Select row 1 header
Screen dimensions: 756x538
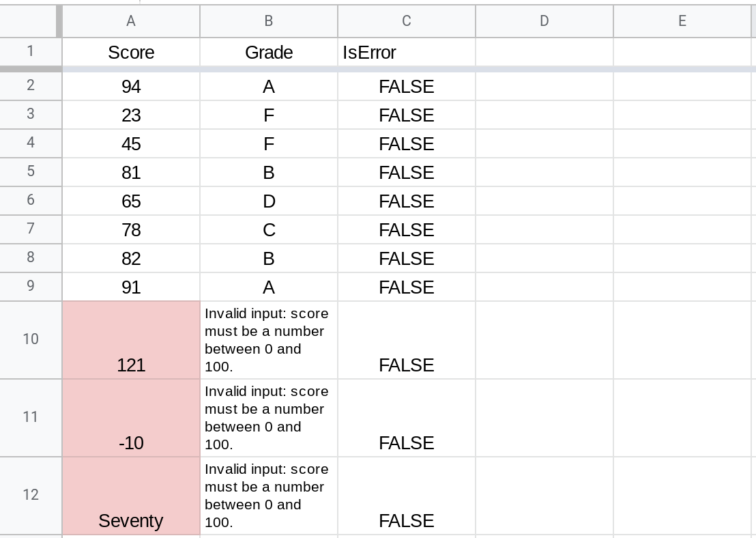(31, 52)
